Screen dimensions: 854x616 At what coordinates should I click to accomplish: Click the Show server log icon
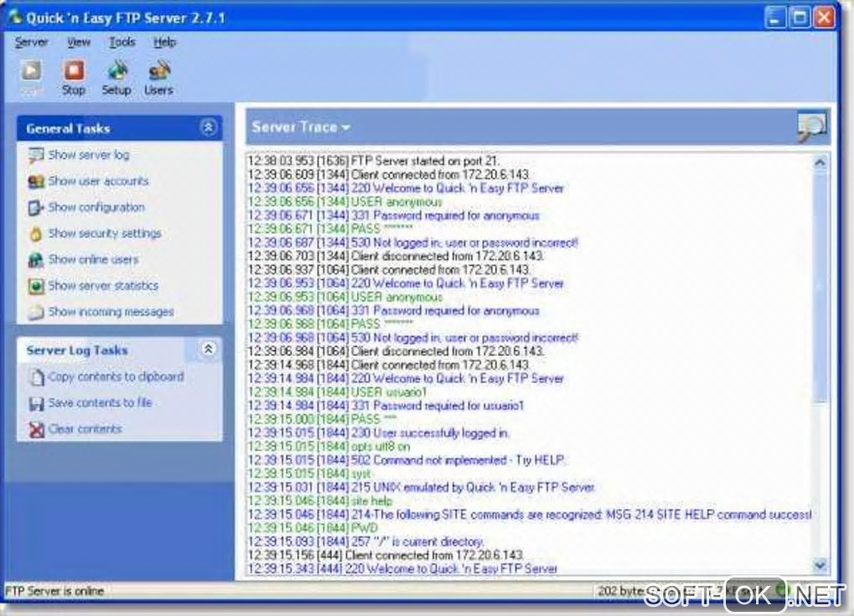tap(36, 155)
